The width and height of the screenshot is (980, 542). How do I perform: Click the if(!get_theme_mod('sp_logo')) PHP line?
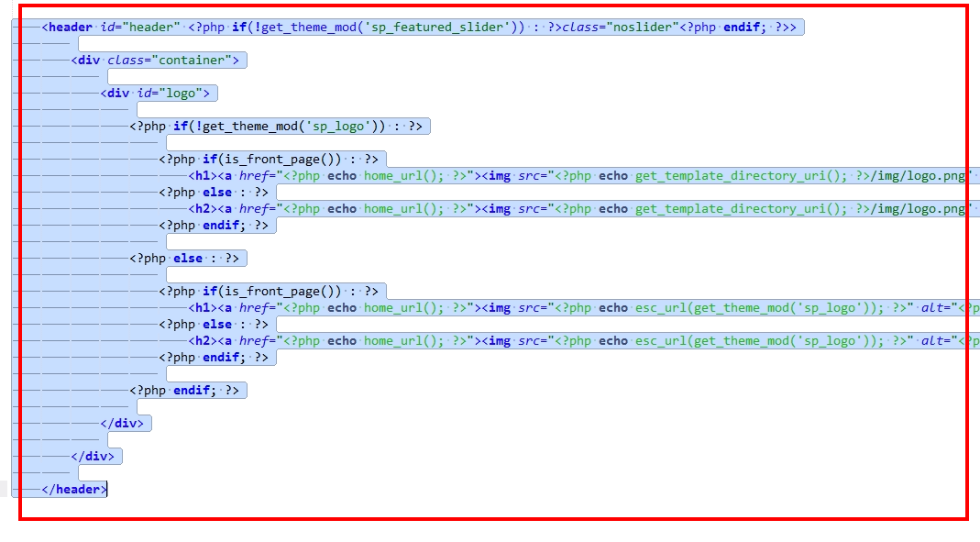pyautogui.click(x=276, y=127)
